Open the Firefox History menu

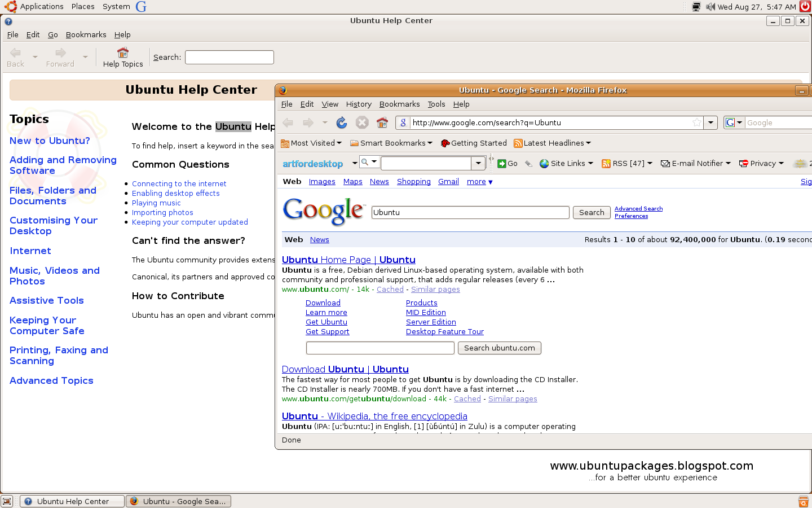click(x=359, y=104)
